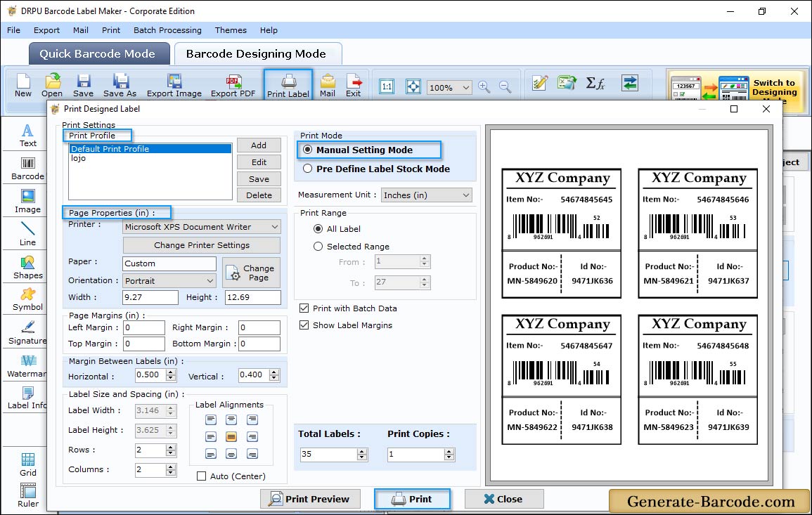Choose the All Label print range
This screenshot has width=812, height=515.
point(318,229)
